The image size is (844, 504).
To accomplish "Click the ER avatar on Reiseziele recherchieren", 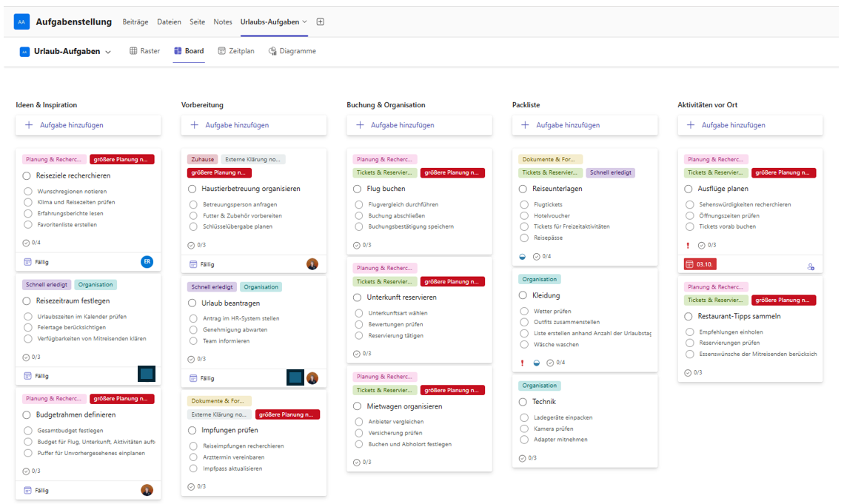I will [147, 261].
